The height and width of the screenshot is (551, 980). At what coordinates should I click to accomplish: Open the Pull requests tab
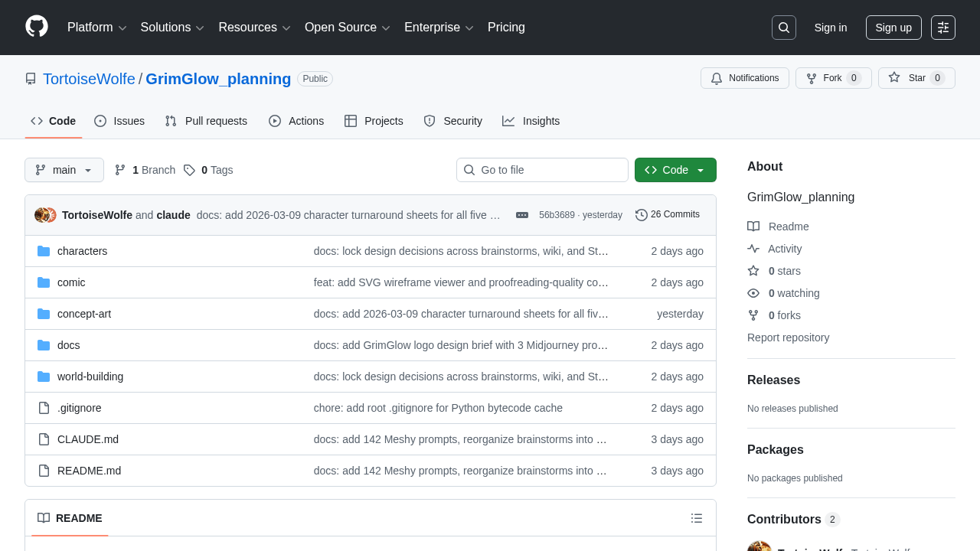205,121
